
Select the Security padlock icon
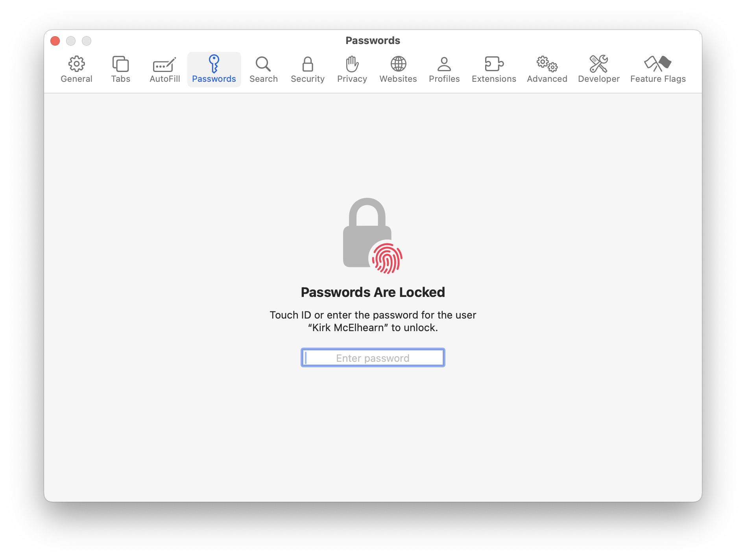tap(308, 64)
